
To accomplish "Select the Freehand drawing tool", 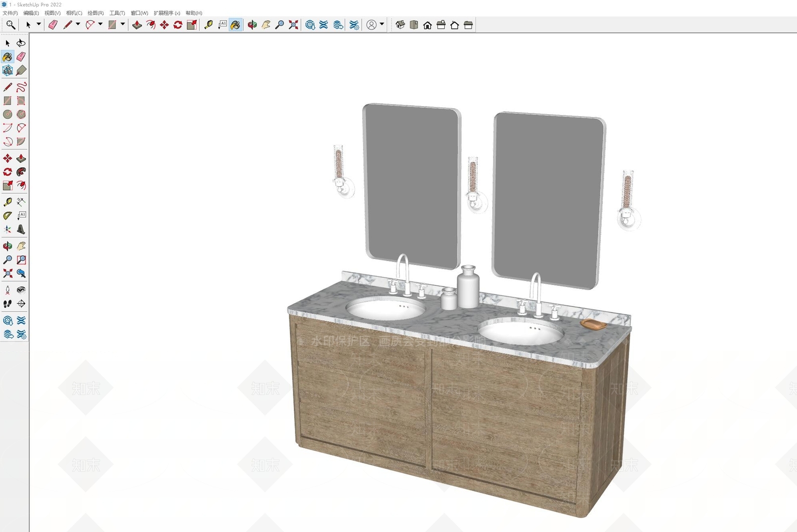I will [21, 87].
